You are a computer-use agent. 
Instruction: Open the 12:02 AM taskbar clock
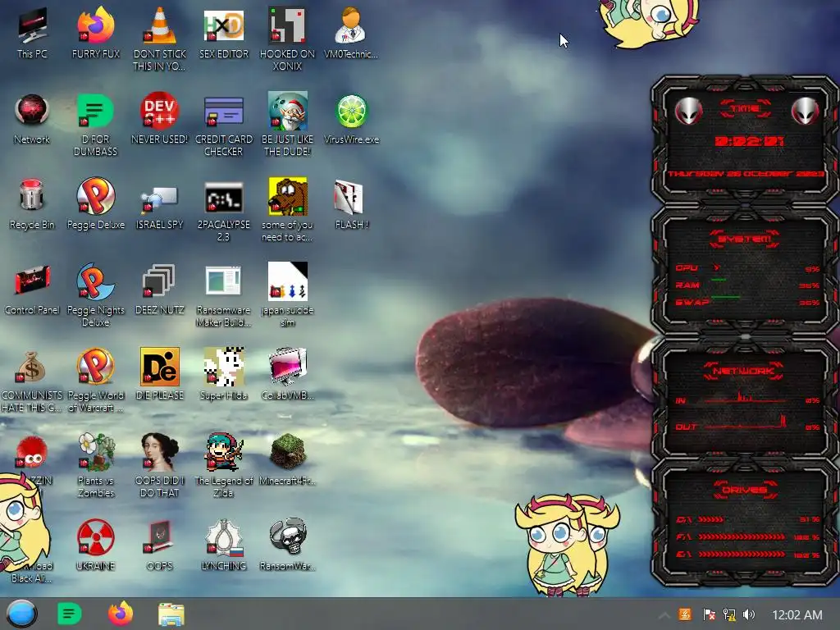[x=797, y=615]
